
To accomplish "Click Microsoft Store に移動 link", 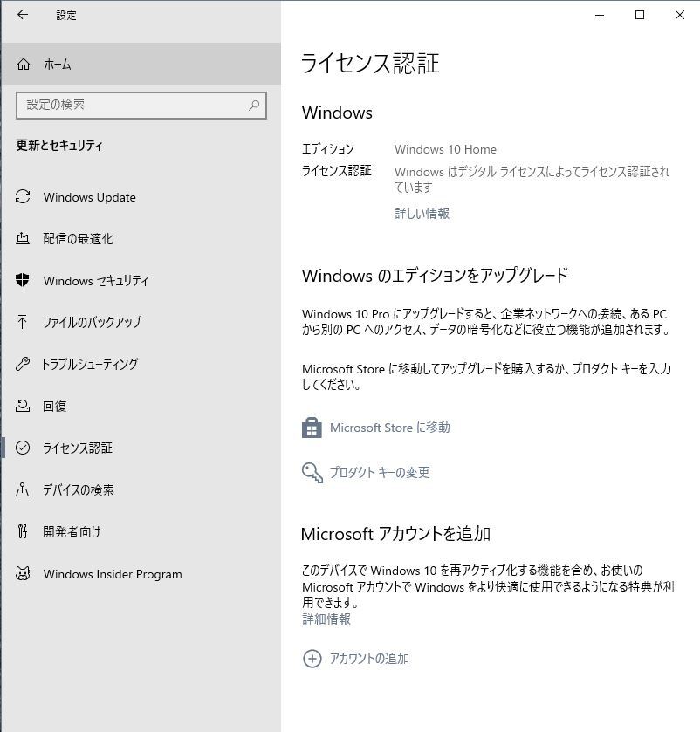I will (390, 428).
